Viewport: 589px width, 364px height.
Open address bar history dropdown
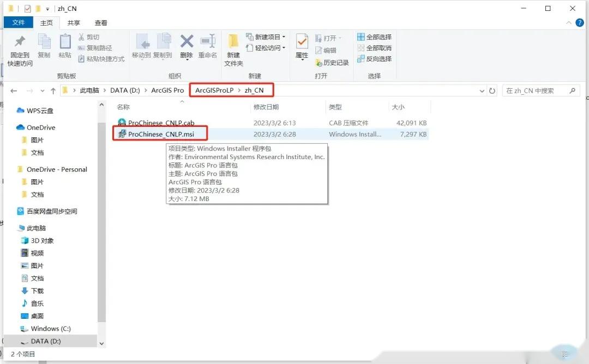(x=482, y=91)
